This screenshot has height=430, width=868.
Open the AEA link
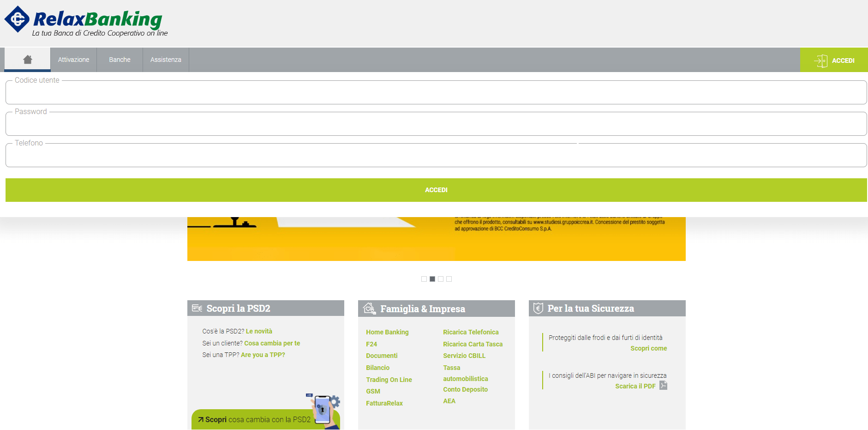tap(449, 401)
